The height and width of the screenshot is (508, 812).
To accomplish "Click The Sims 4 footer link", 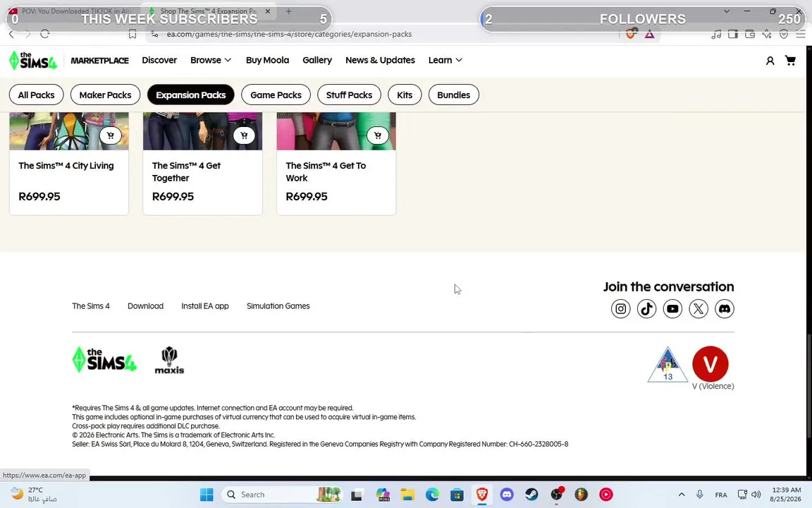I will (x=91, y=306).
